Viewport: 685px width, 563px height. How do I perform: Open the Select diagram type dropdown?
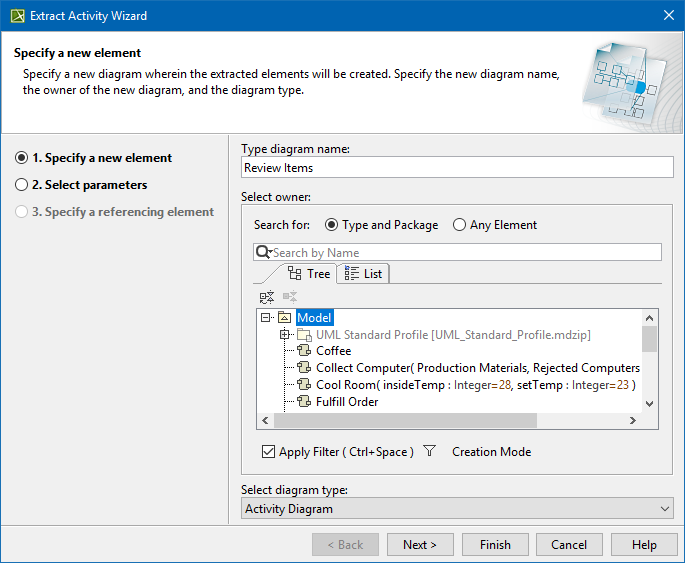tap(457, 509)
